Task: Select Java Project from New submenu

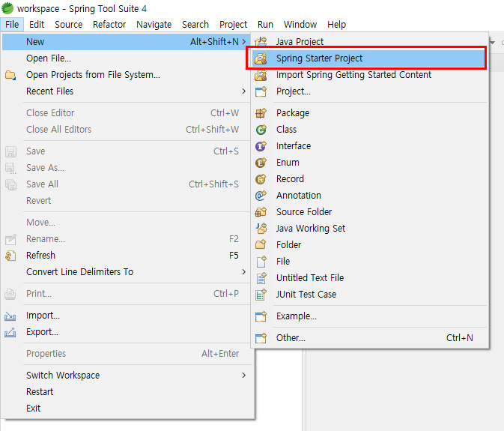Action: 370,41
